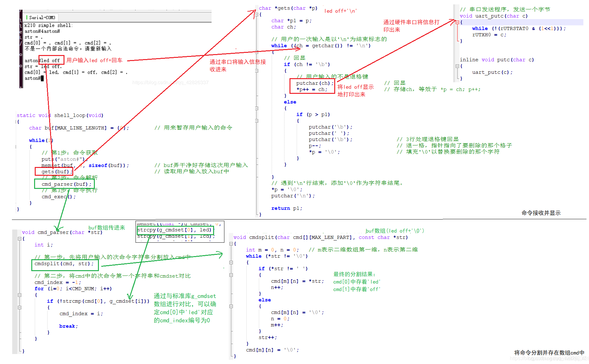Collapse the for-loop block in cmd_parser

(x=19, y=295)
